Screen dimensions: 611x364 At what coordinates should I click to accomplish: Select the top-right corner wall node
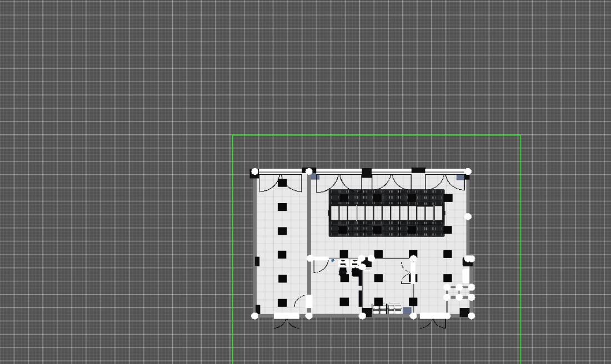coord(468,171)
